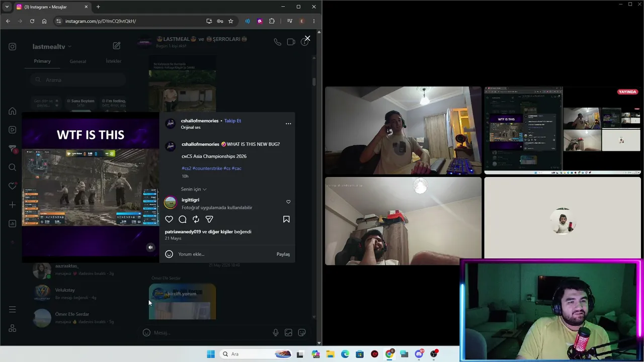
Task: Open irgittigri's profile from the comment
Action: click(x=190, y=200)
